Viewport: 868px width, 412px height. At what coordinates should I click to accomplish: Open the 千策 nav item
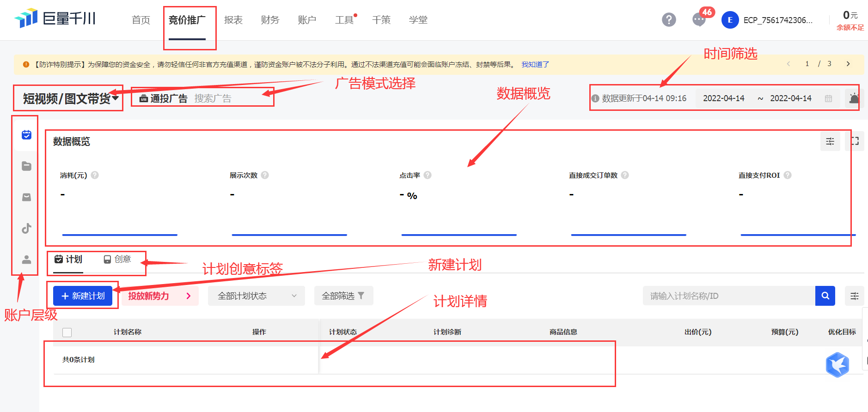click(381, 20)
